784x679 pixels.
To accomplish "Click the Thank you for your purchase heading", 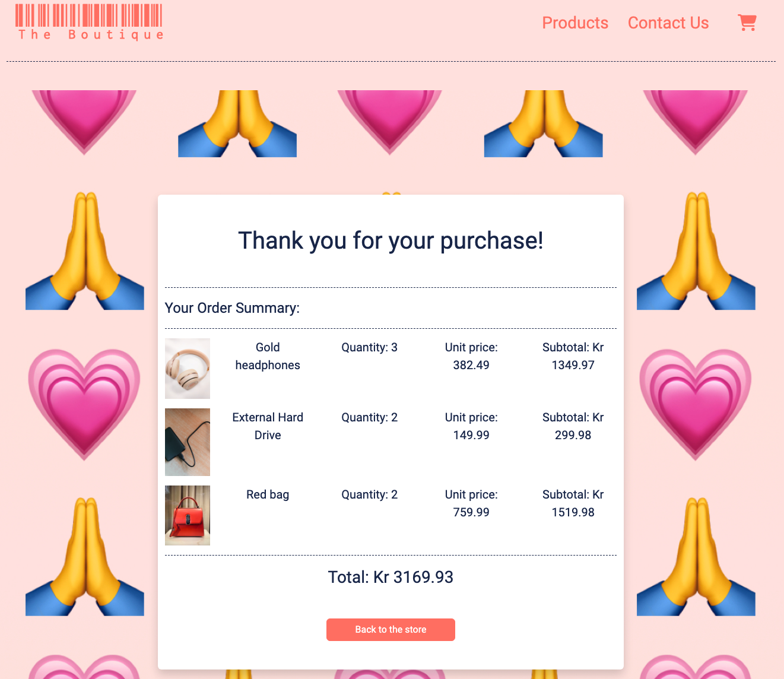I will pos(391,240).
